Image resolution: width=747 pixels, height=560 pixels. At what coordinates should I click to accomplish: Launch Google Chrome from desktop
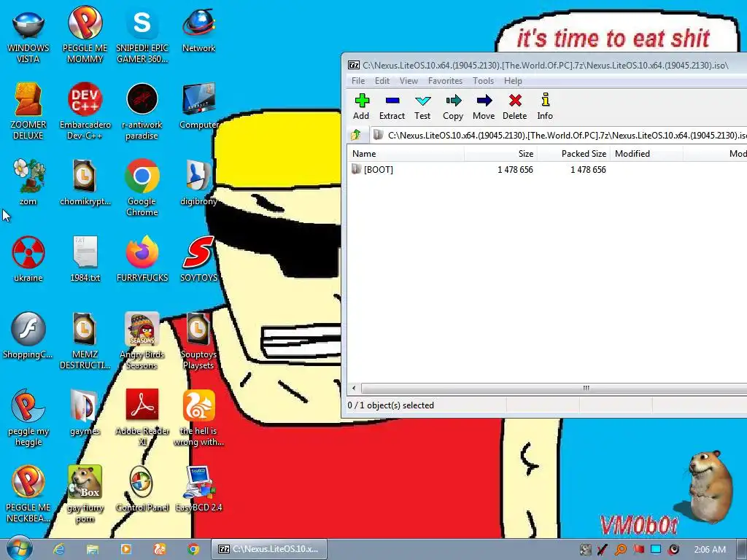click(x=142, y=188)
